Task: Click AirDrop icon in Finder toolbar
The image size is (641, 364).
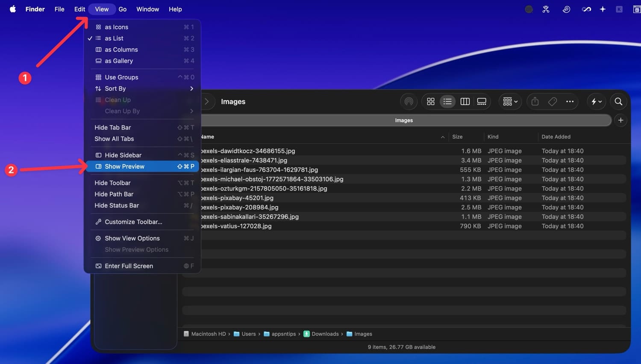Action: (409, 102)
